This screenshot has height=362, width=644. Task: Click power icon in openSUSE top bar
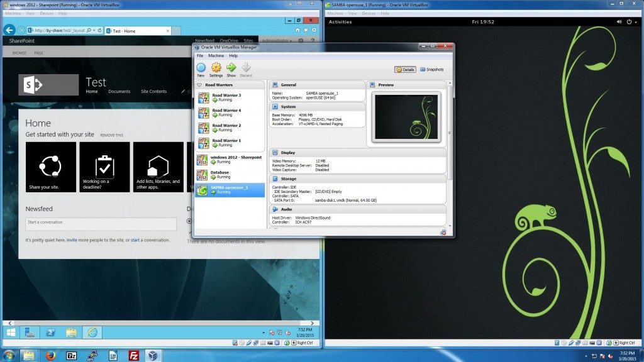[x=629, y=22]
